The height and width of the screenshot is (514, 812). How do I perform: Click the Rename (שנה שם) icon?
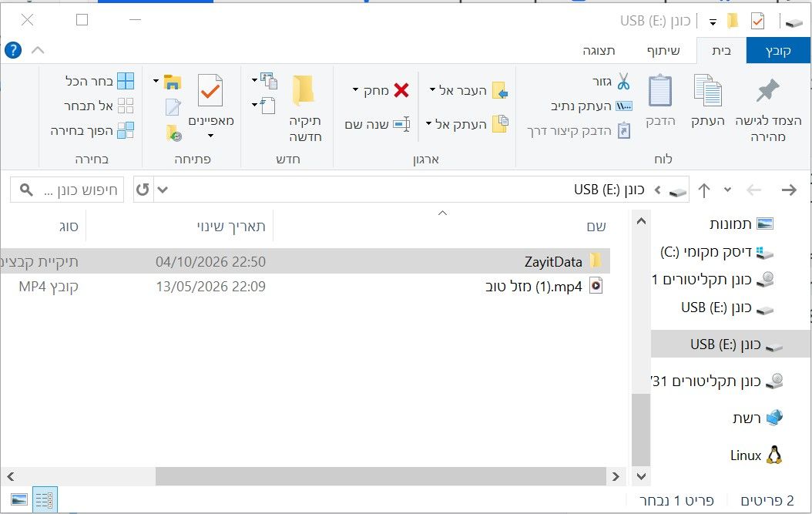coord(402,124)
